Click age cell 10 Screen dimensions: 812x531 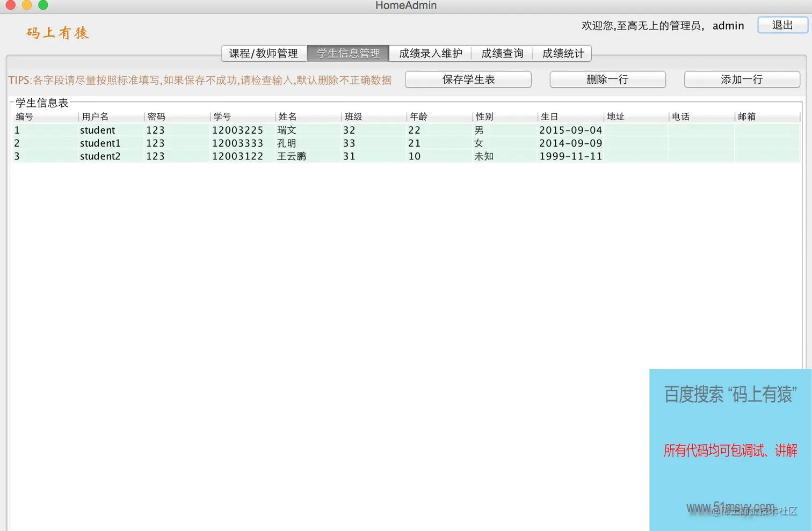click(x=439, y=156)
